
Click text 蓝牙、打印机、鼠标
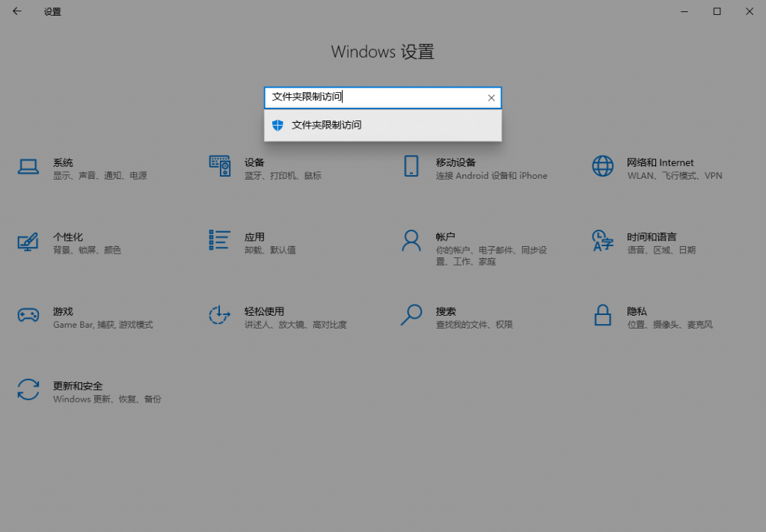[283, 176]
